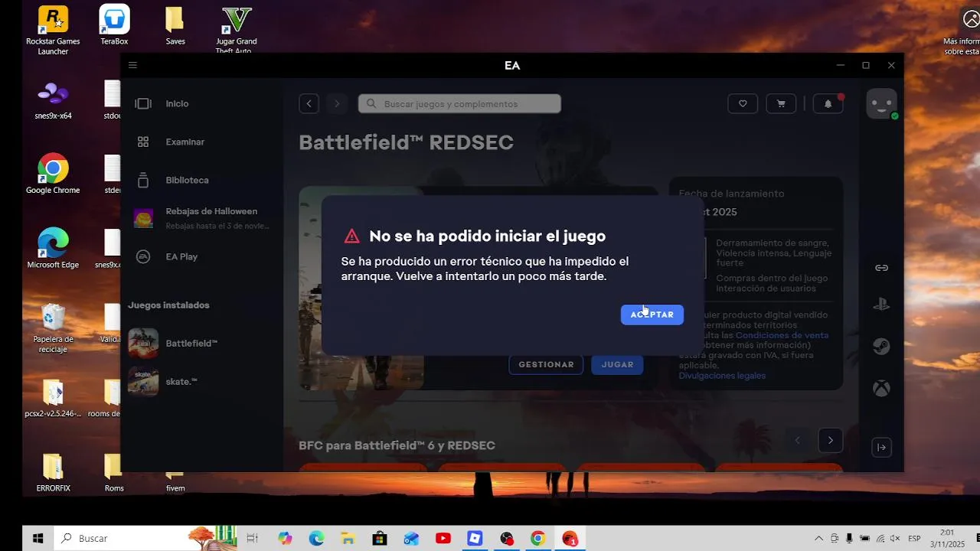Image resolution: width=980 pixels, height=551 pixels.
Task: Click the snes9x-x64 desktop icon
Action: click(53, 99)
